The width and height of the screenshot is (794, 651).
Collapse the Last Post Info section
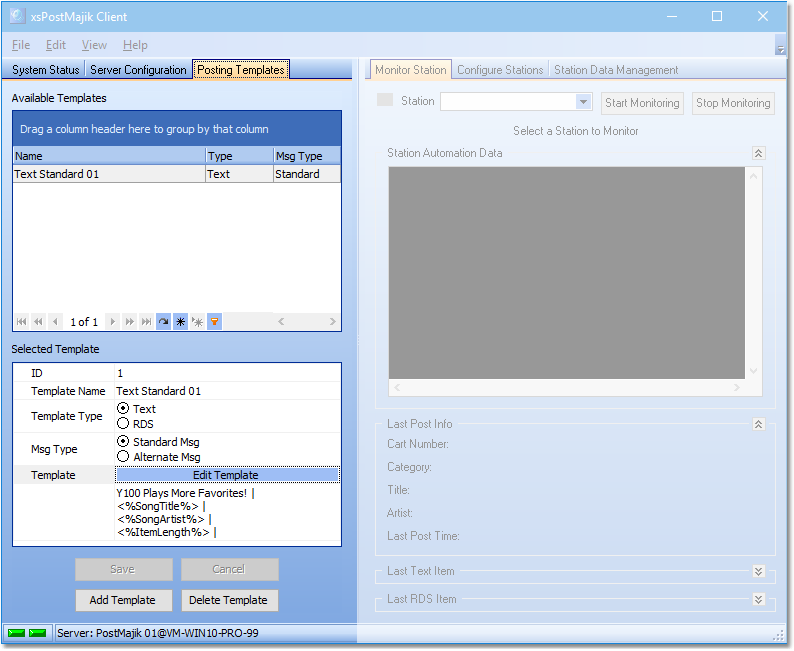[759, 424]
